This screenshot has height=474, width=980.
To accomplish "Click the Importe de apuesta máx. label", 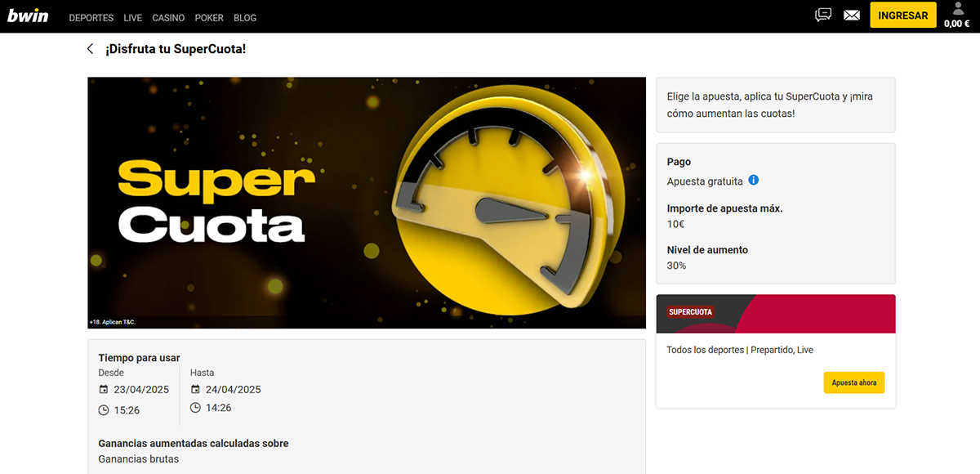I will tap(725, 208).
